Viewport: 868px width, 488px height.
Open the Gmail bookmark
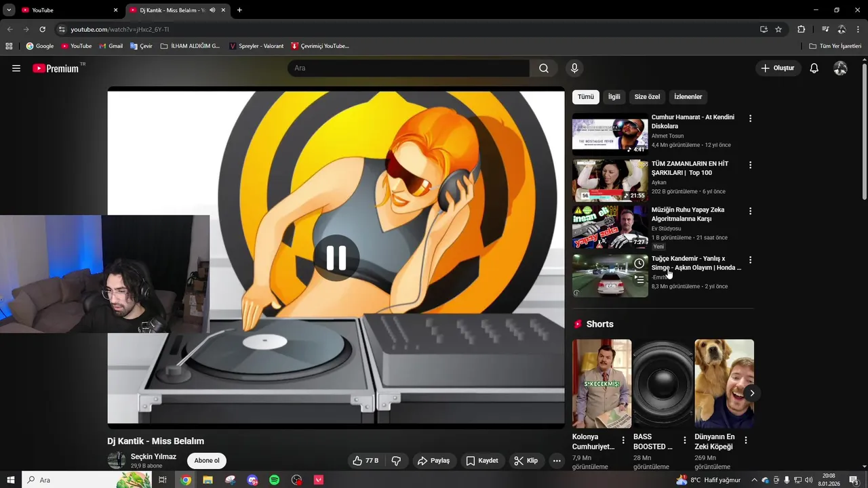click(111, 46)
